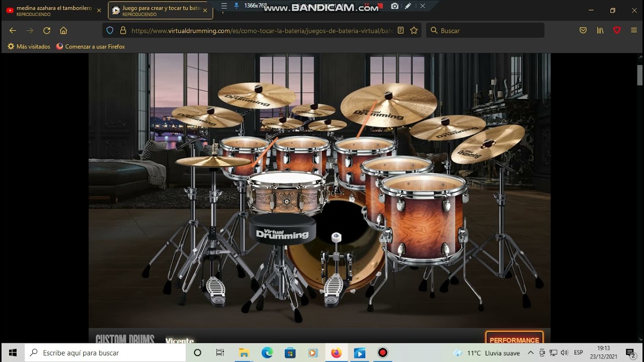The width and height of the screenshot is (644, 362).
Task: Reload the current page
Action: 47,31
